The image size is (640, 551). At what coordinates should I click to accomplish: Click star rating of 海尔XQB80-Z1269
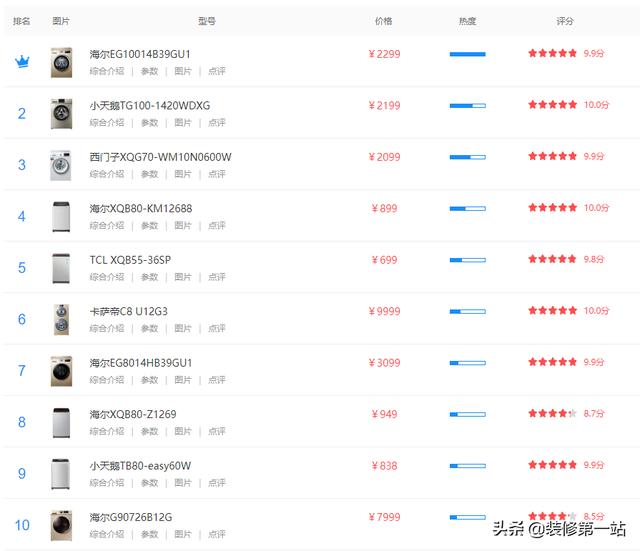pyautogui.click(x=552, y=413)
